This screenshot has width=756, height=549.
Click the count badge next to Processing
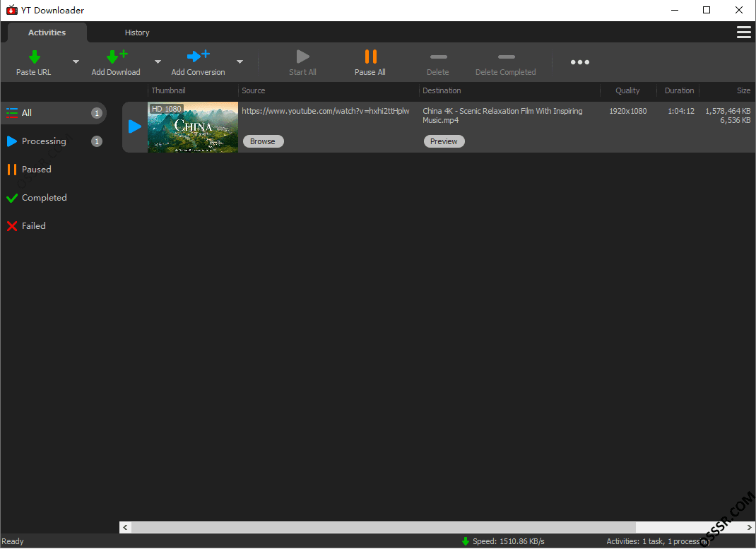[96, 141]
